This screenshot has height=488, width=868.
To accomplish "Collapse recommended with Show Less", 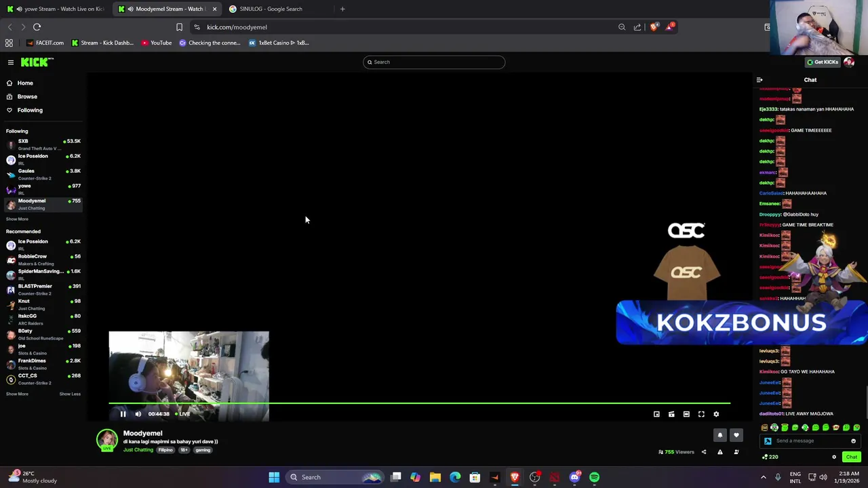I will coord(70,394).
